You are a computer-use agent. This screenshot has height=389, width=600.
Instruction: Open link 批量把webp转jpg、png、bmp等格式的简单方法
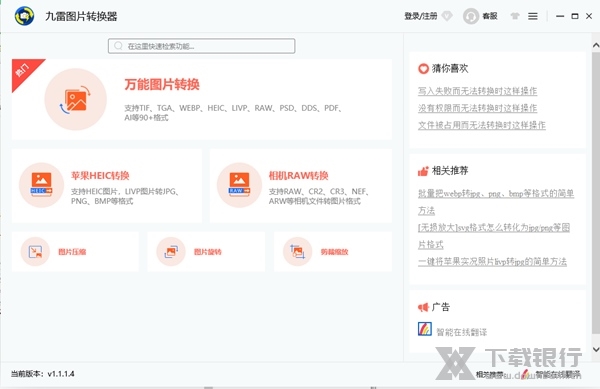pyautogui.click(x=496, y=202)
